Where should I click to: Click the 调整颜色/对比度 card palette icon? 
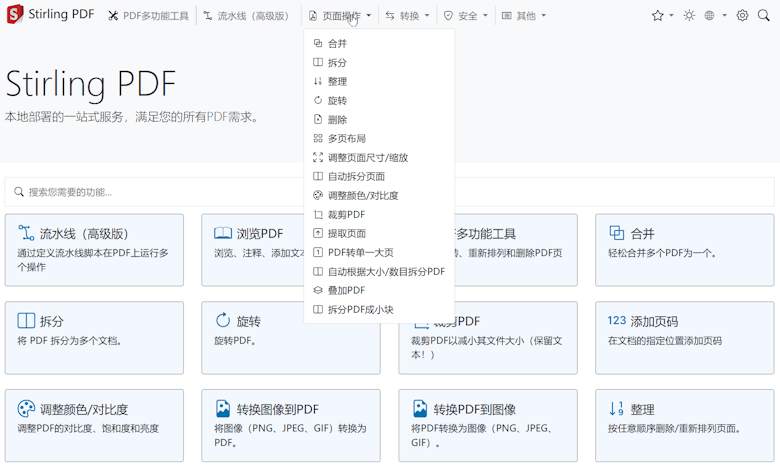26,408
